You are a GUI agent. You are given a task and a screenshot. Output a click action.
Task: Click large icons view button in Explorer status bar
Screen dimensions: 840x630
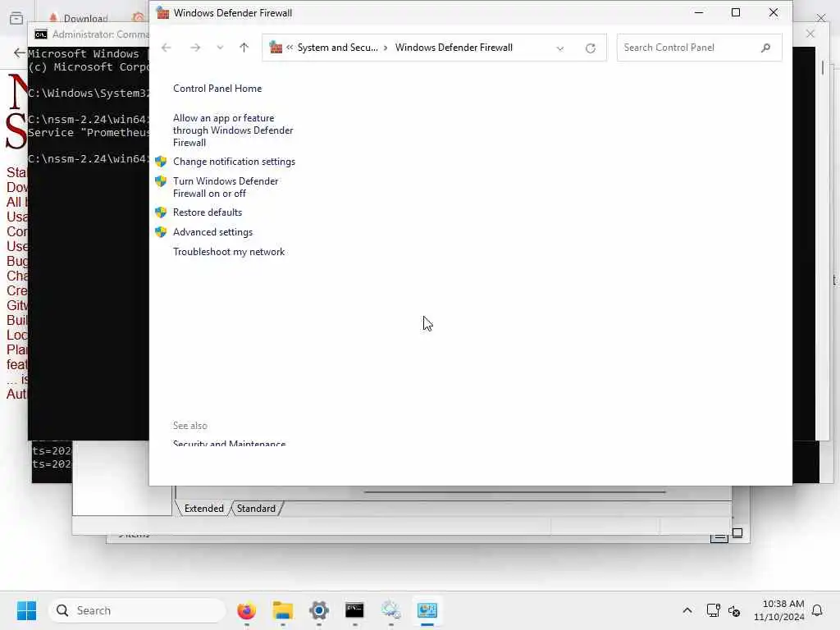point(737,533)
